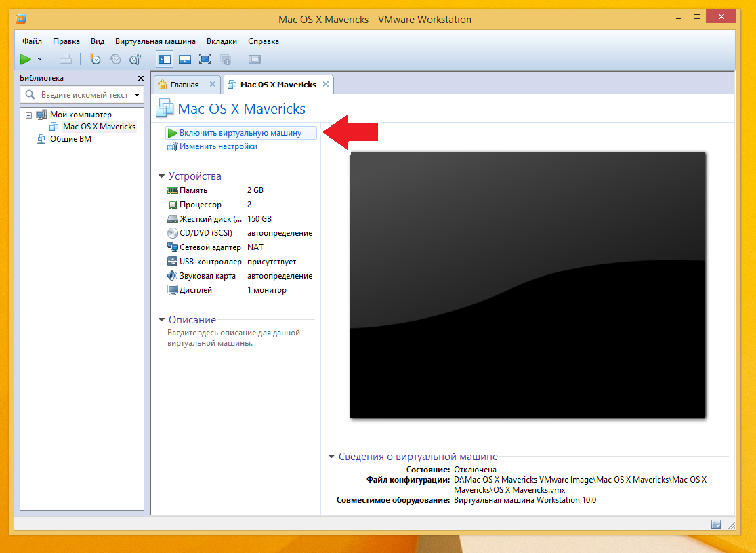
Task: Toggle the thumbnail bar view icon
Action: pos(185,60)
